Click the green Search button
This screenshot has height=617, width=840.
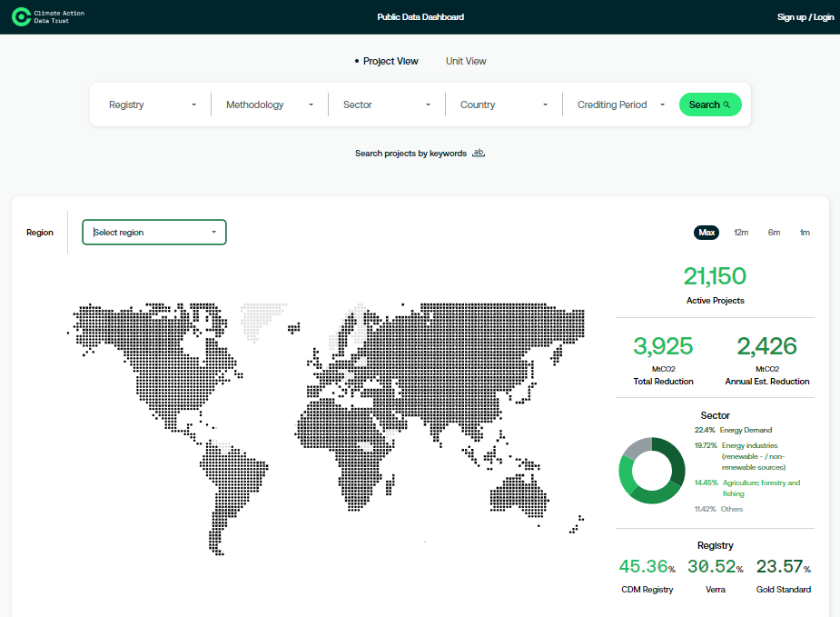click(x=710, y=104)
